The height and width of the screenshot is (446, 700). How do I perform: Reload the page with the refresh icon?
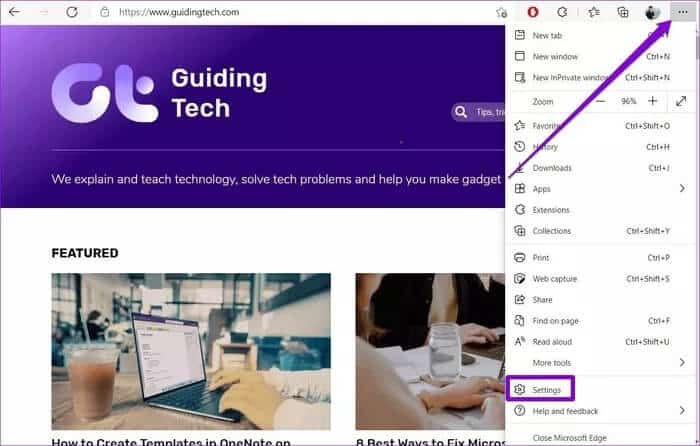pyautogui.click(x=72, y=12)
